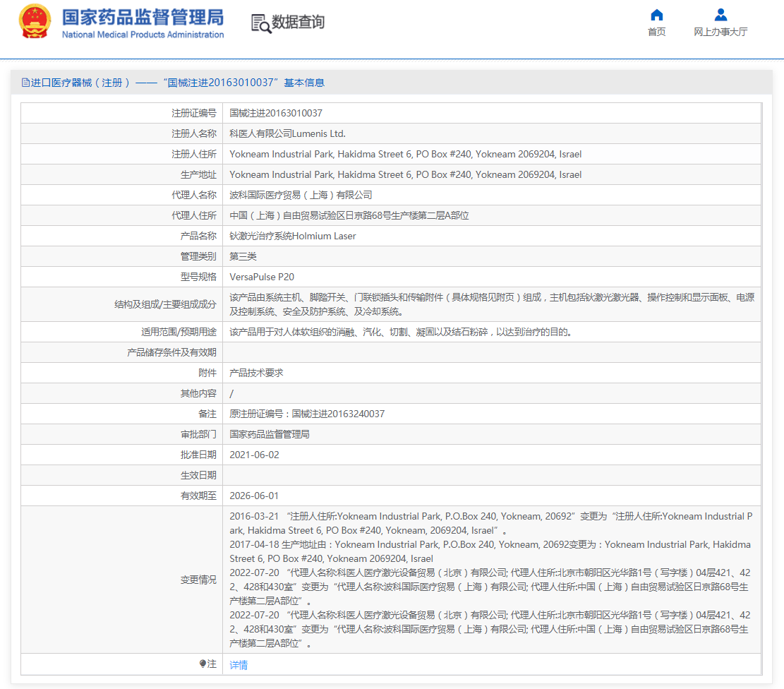The height and width of the screenshot is (689, 784).
Task: Click the 审批部门 row label
Action: pyautogui.click(x=198, y=434)
